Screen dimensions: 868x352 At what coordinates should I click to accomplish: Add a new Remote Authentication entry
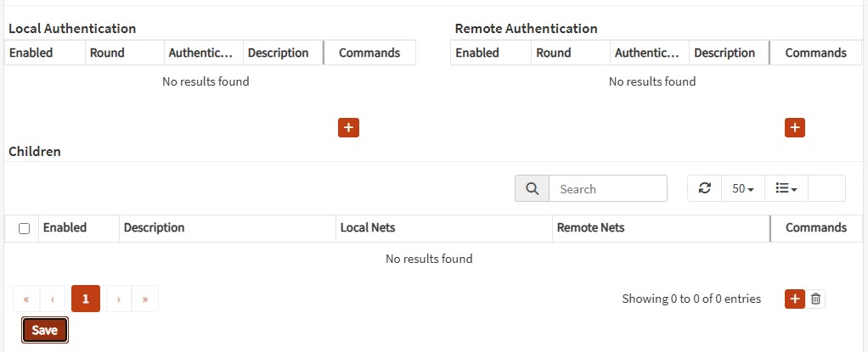[x=794, y=127]
